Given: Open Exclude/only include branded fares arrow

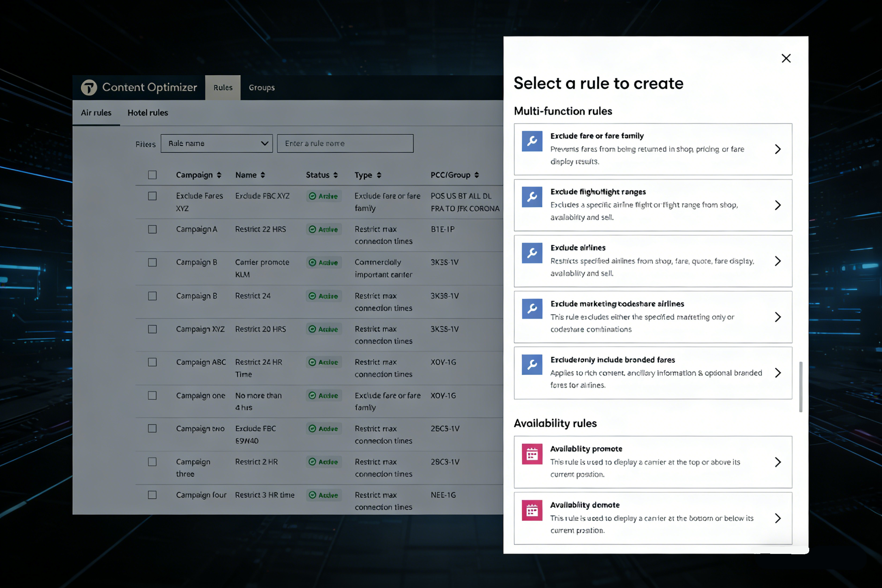Looking at the screenshot, I should pyautogui.click(x=778, y=373).
